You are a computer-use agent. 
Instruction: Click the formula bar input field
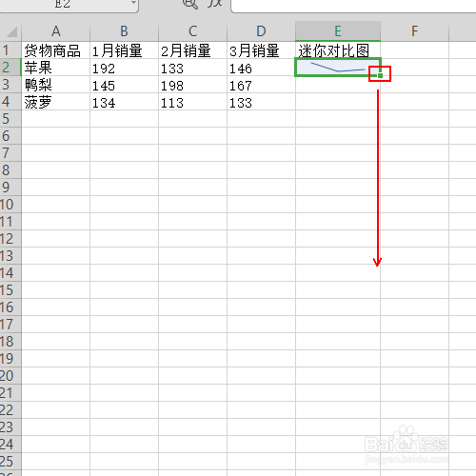[354, 6]
